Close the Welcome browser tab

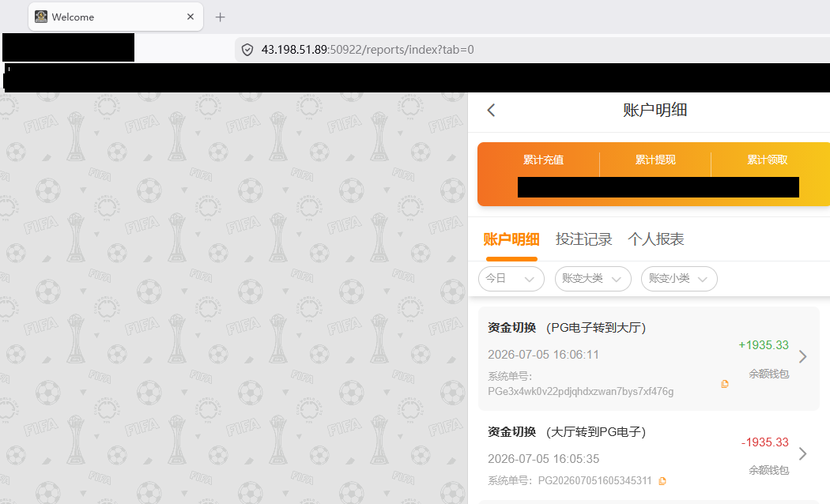[x=191, y=17]
